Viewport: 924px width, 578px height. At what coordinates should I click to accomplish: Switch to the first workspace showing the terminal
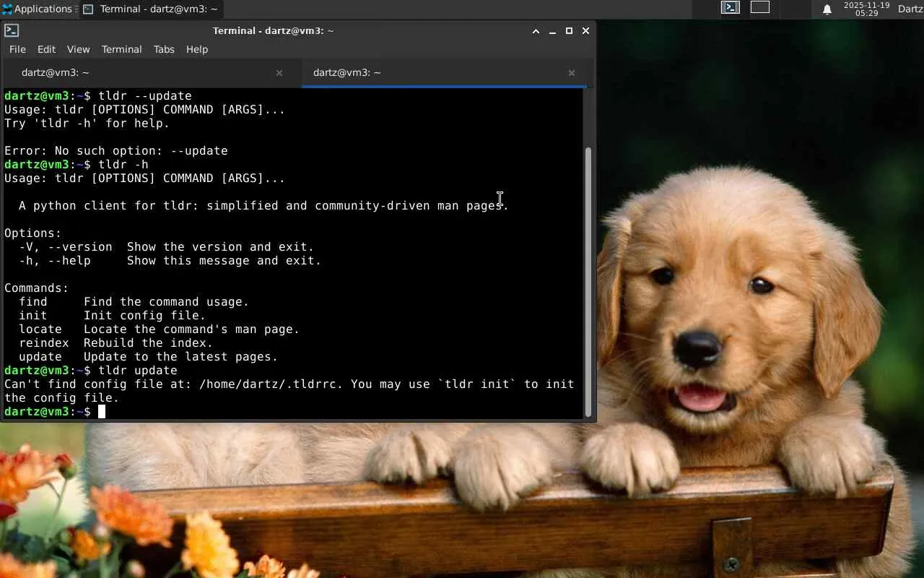(x=731, y=8)
